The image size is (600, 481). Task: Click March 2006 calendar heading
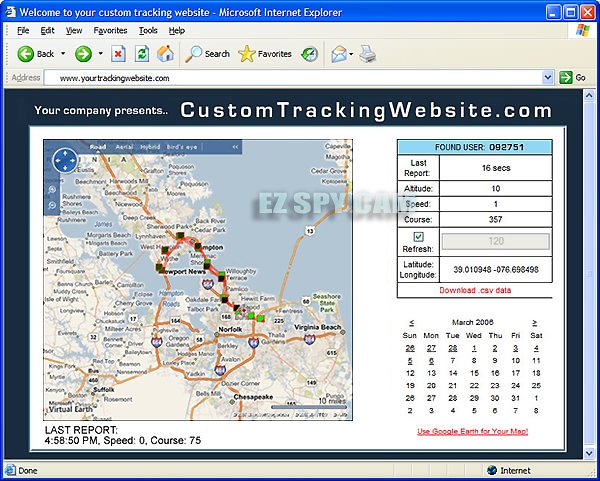pos(473,322)
